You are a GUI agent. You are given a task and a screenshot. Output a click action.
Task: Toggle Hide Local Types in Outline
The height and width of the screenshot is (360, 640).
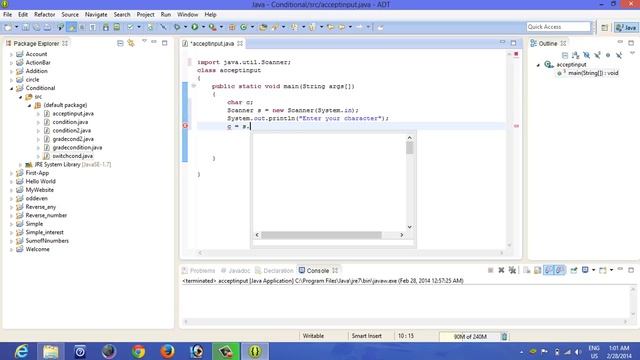pos(619,55)
